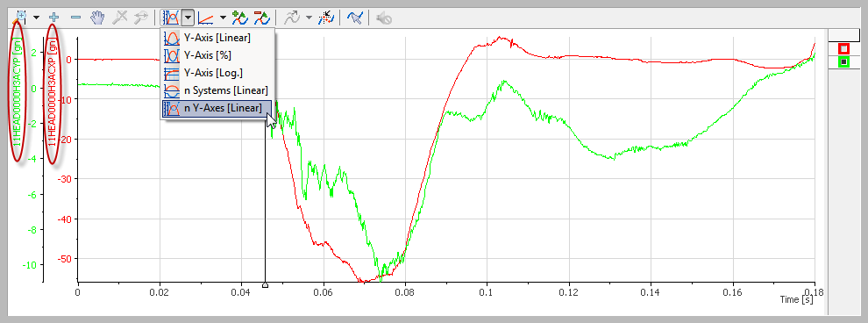The image size is (868, 323).
Task: Click the -50 value on red Y-axis
Action: pyautogui.click(x=66, y=259)
